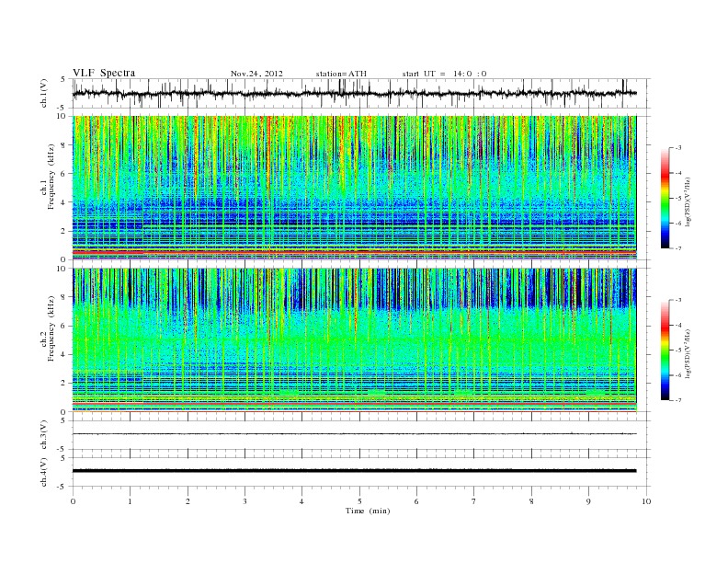Click the "ch.4(V)" axis label
Image resolution: width=728 pixels, height=563 pixels.
pyautogui.click(x=44, y=472)
